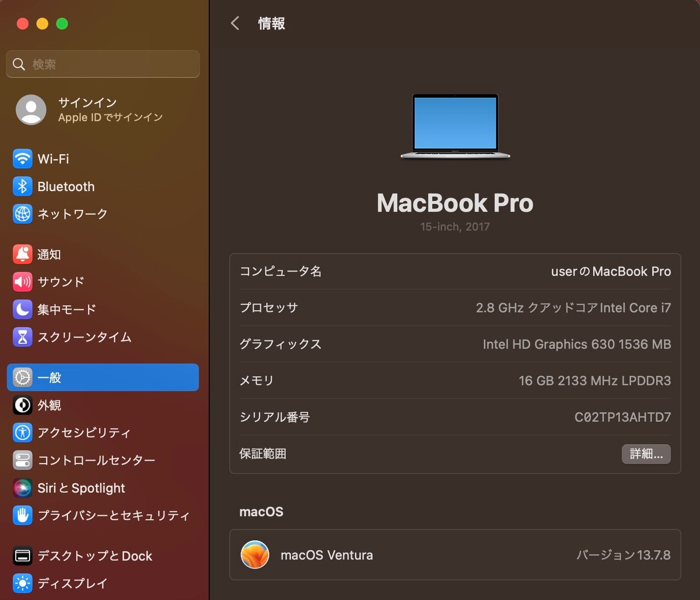
Task: Open Bluetooth settings label
Action: point(66,186)
